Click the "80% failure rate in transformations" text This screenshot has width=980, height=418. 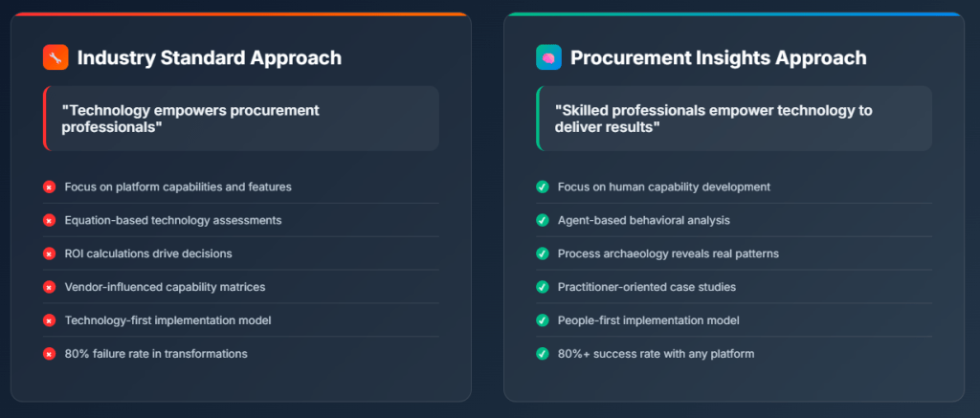[156, 354]
